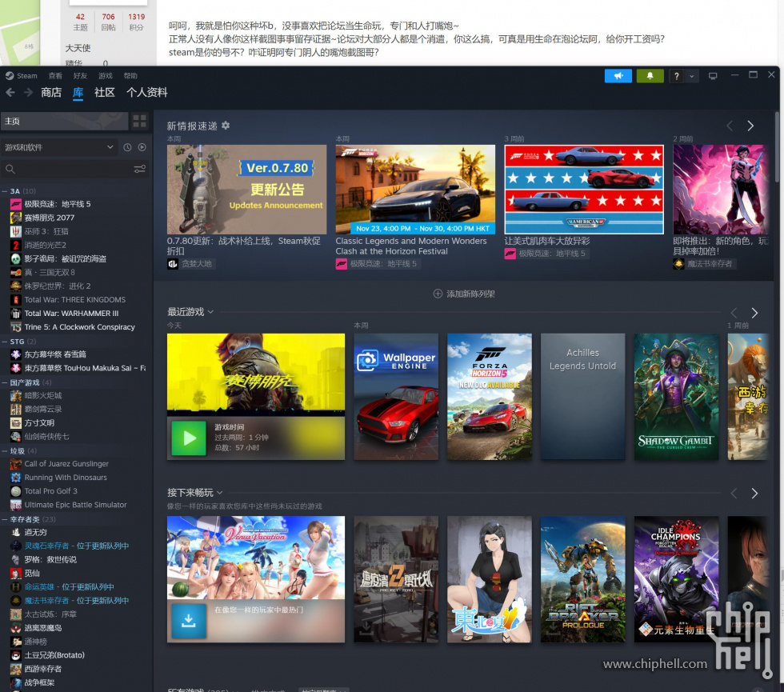
Task: Click the library search field
Action: pos(66,169)
